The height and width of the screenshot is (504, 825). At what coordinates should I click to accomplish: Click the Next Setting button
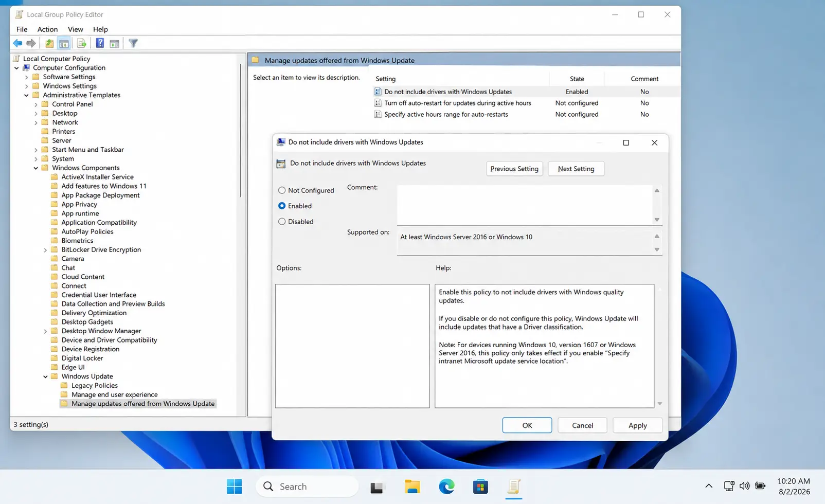pos(576,169)
